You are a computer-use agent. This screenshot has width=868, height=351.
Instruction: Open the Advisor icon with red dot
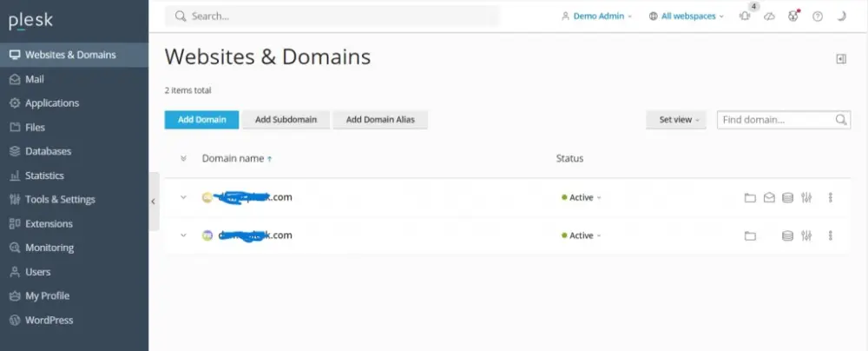tap(793, 17)
